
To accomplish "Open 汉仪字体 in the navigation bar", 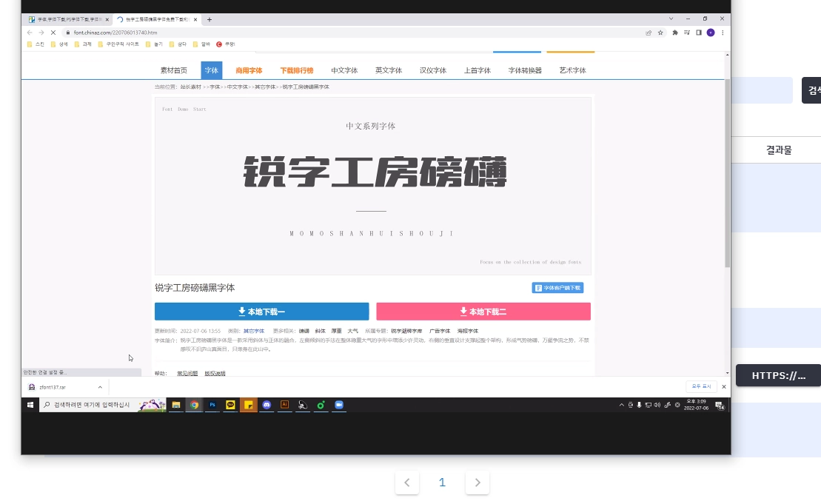I will tap(433, 70).
